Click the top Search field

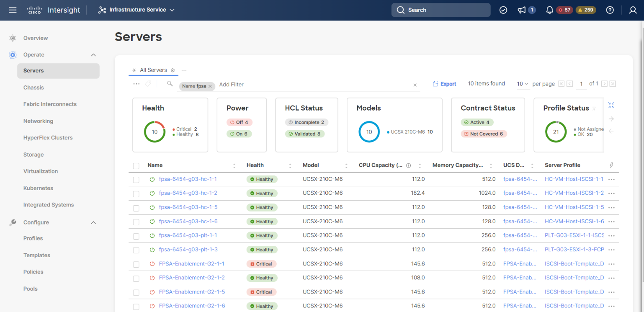point(440,10)
